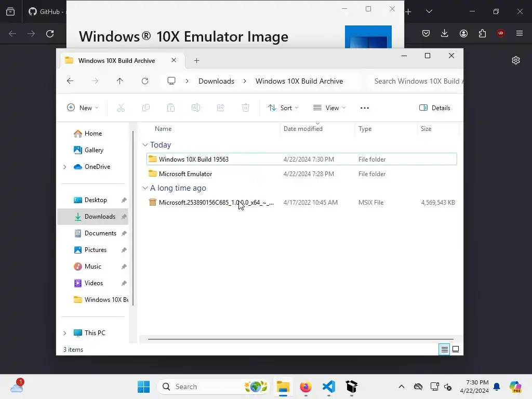Click the Paste clipboard icon

click(170, 108)
